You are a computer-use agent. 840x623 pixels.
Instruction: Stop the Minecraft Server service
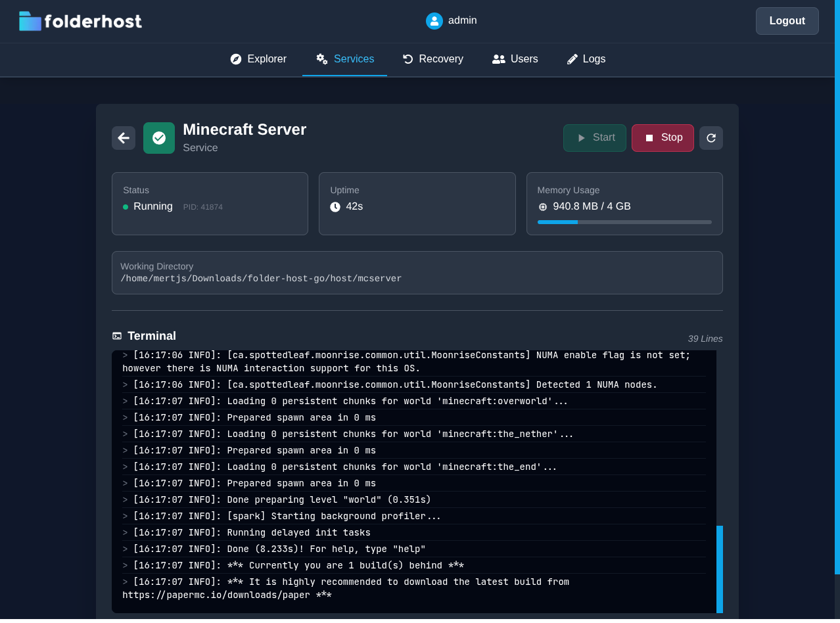(x=662, y=138)
